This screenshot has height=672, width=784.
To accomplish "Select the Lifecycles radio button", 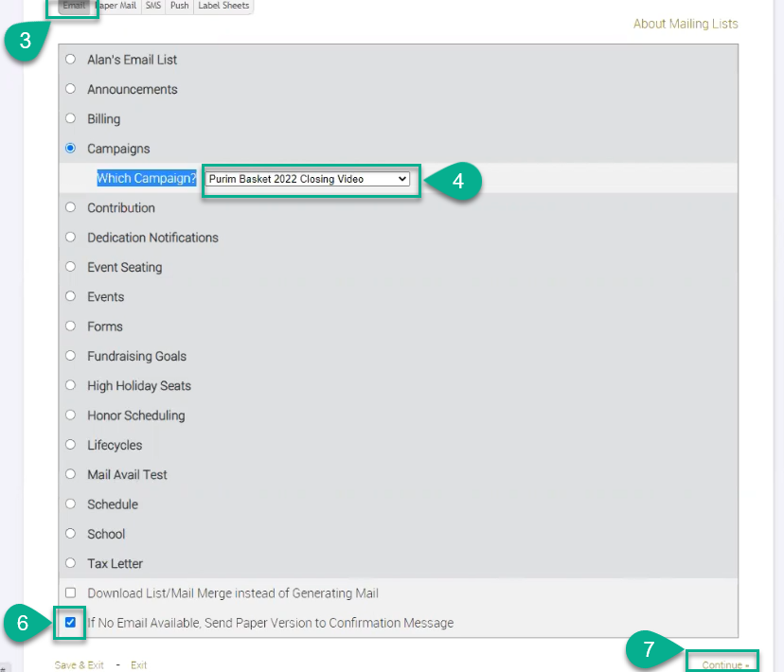I will [x=70, y=445].
